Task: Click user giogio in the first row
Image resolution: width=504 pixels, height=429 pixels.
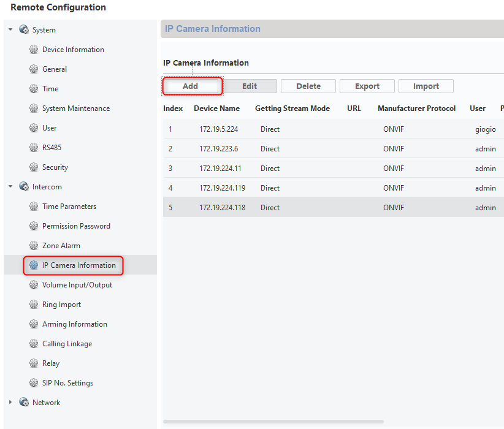Action: (486, 129)
